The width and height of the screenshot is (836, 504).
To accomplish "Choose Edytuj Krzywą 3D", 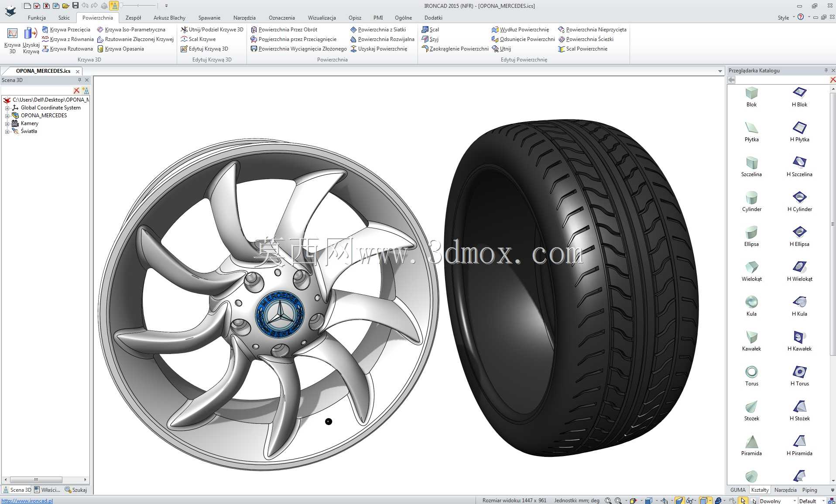I will 205,49.
